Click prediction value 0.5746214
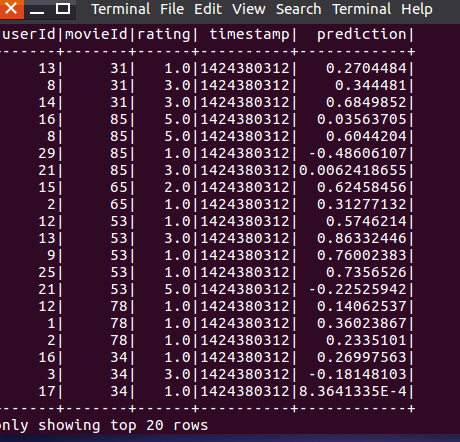This screenshot has height=442, width=460. 366,222
